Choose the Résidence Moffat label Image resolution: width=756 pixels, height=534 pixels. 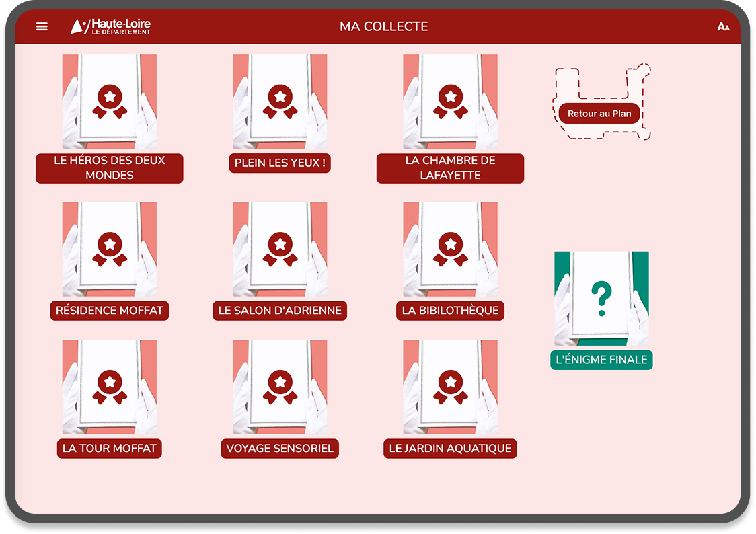point(110,311)
